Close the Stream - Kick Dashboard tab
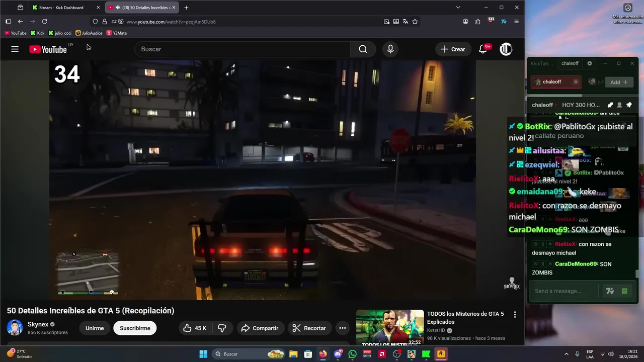 click(x=98, y=8)
